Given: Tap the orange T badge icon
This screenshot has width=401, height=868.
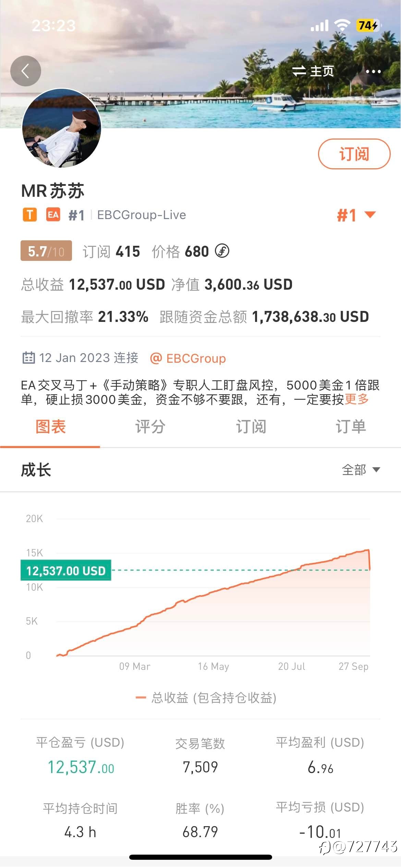Looking at the screenshot, I should point(30,215).
